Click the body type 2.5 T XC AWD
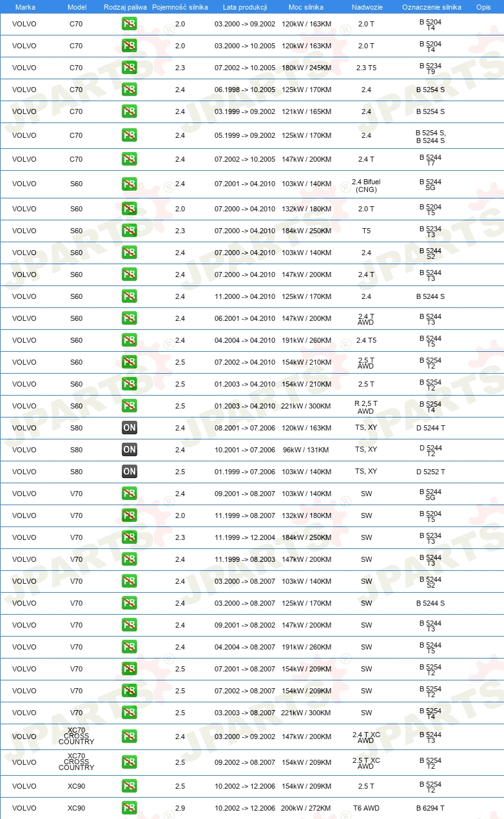Image resolution: width=504 pixels, height=819 pixels. pos(366,763)
